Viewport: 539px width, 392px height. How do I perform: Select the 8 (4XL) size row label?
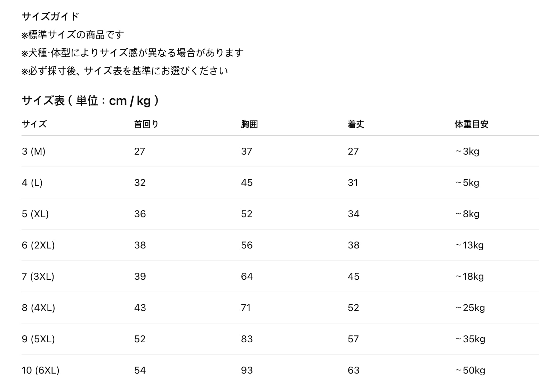point(38,308)
